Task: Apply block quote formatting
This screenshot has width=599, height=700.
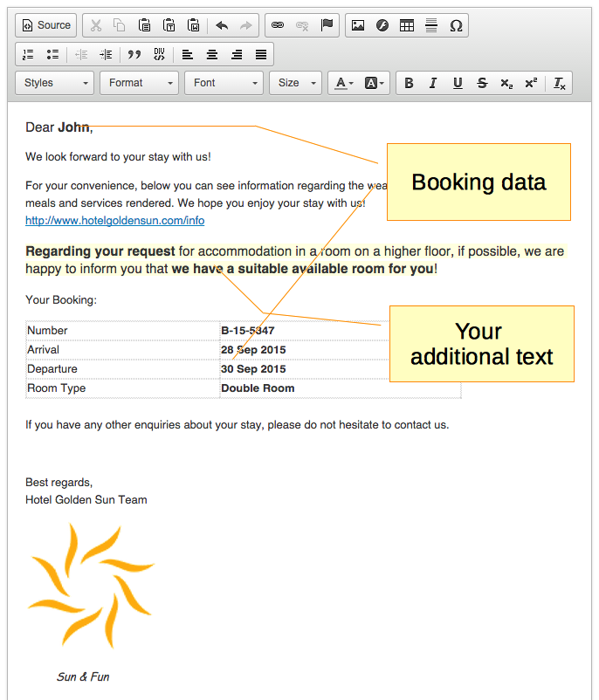Action: 134,54
